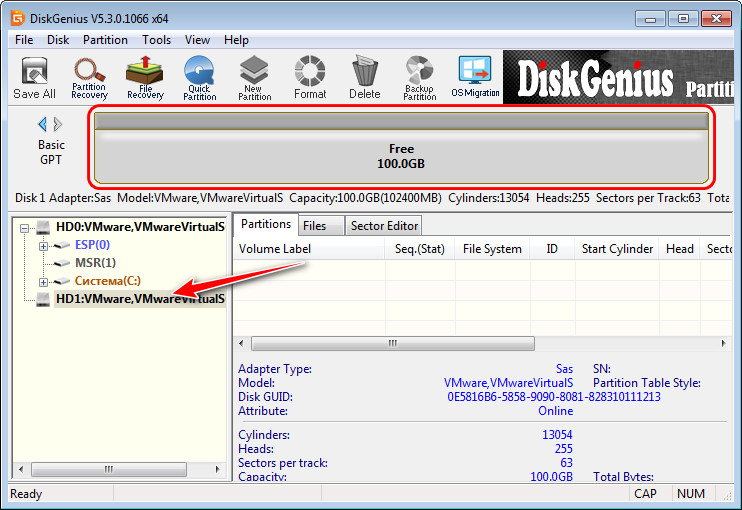Click partition table scroll left arrow
Viewport: 742px width, 510px height.
pos(241,343)
